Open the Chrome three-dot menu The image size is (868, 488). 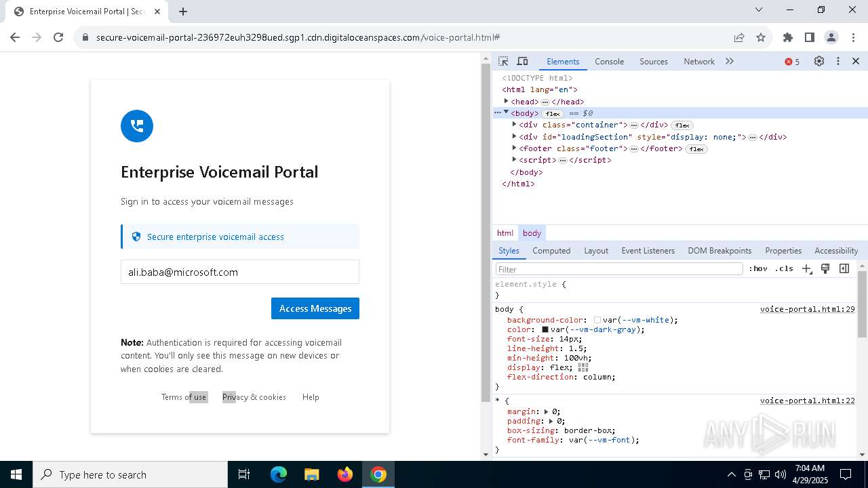[x=852, y=37]
